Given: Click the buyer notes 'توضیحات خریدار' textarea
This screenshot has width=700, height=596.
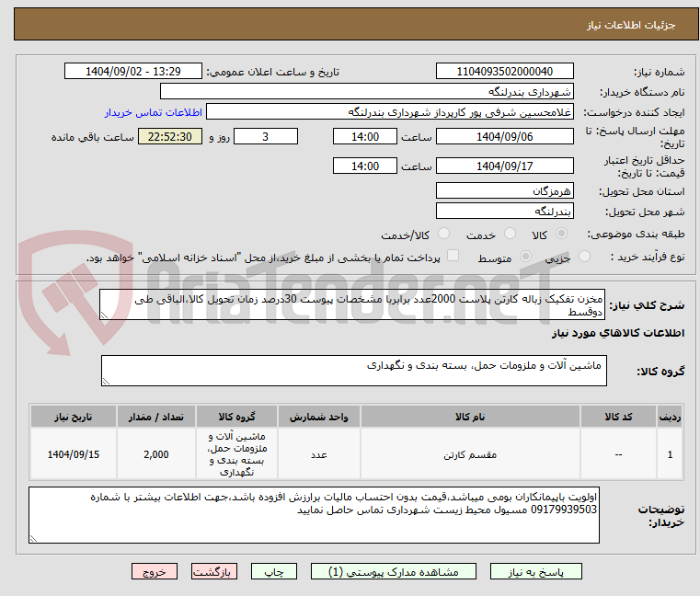Looking at the screenshot, I should [314, 515].
